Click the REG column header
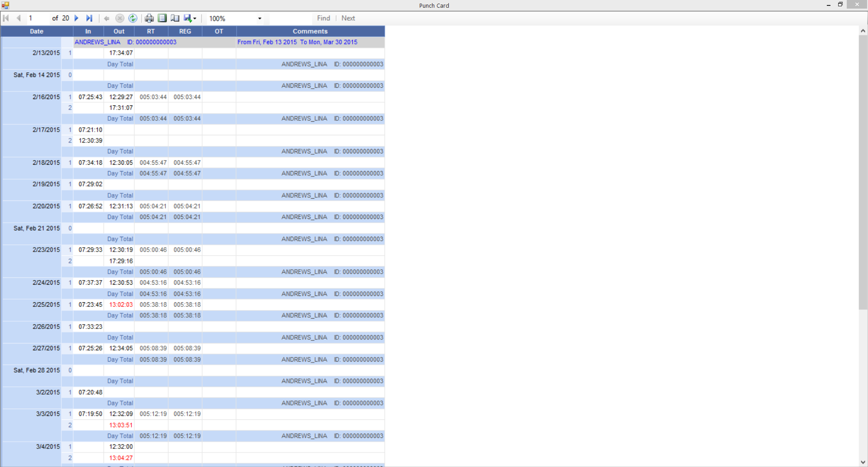Screen dimensions: 868x467 (x=185, y=31)
